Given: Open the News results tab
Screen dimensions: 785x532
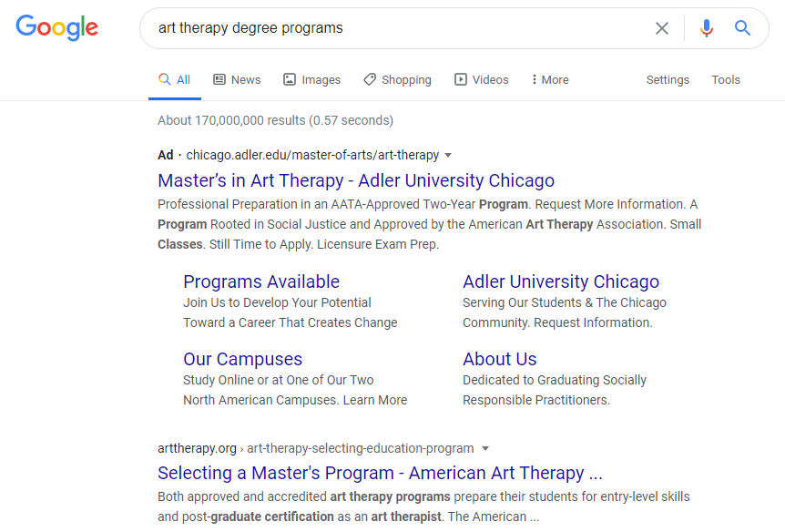Looking at the screenshot, I should 237,79.
